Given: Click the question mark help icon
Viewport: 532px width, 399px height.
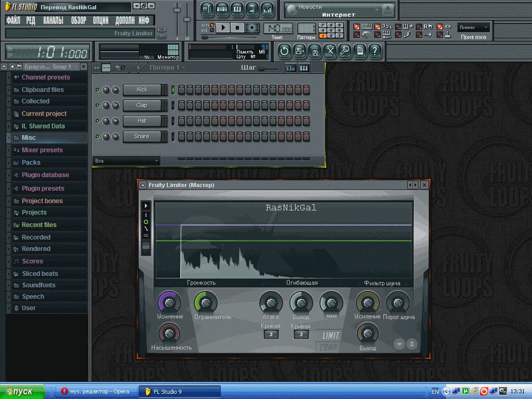Looking at the screenshot, I should [375, 51].
